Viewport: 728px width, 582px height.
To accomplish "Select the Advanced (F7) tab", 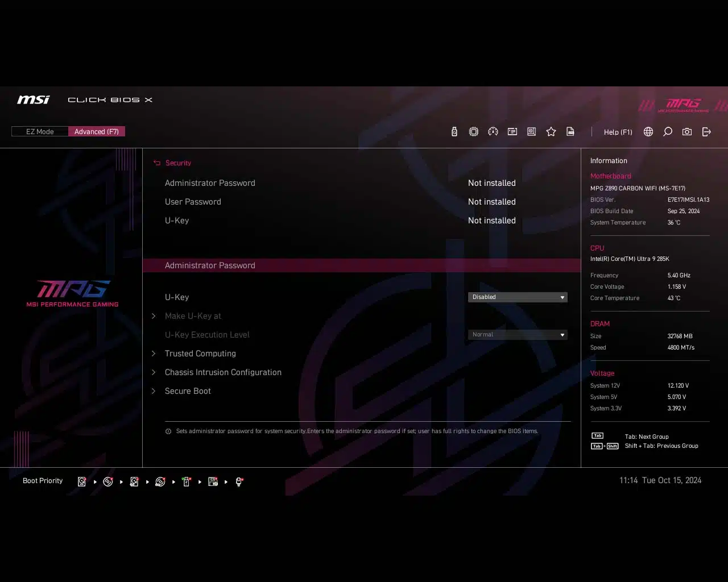I will (97, 132).
